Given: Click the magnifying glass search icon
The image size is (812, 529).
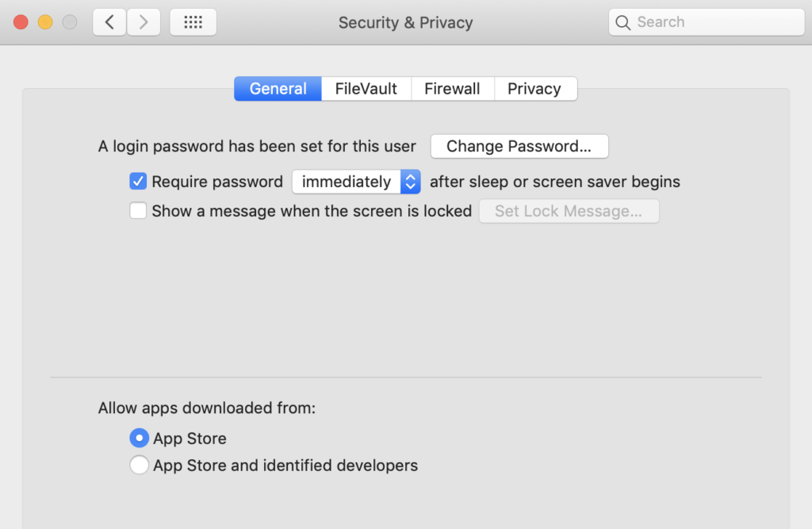Looking at the screenshot, I should coord(623,22).
